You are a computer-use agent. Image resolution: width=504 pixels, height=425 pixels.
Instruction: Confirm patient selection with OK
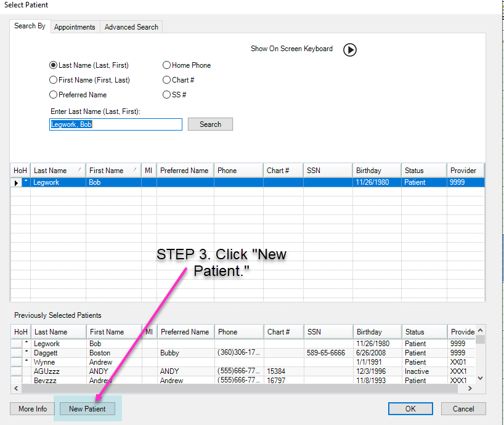tap(410, 408)
